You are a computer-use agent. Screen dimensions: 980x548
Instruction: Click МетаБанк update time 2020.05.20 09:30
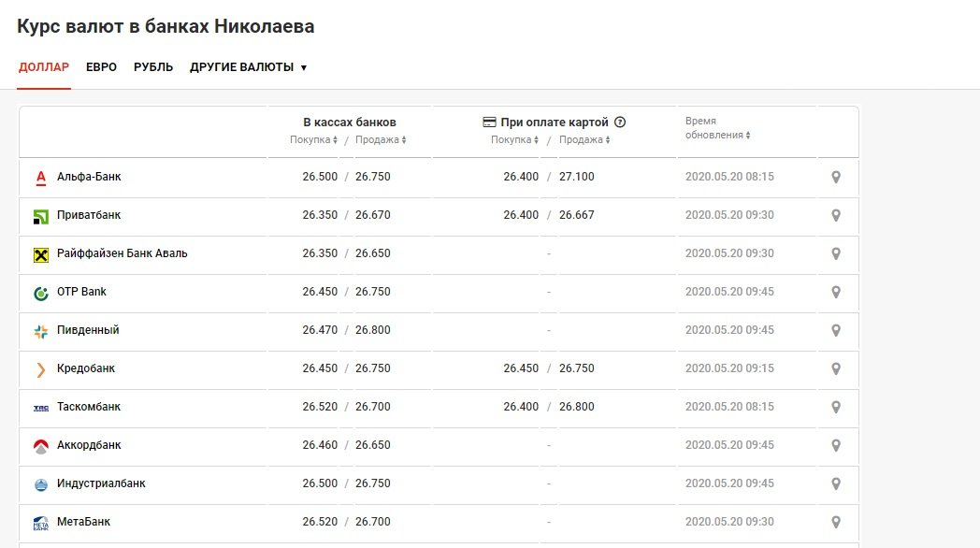(x=729, y=522)
